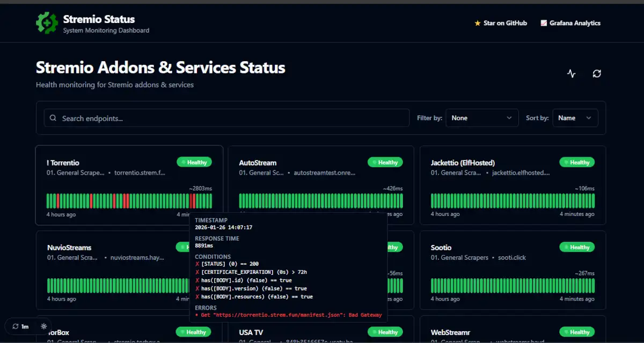
Task: Open the Grafana Analytics link
Action: click(574, 23)
